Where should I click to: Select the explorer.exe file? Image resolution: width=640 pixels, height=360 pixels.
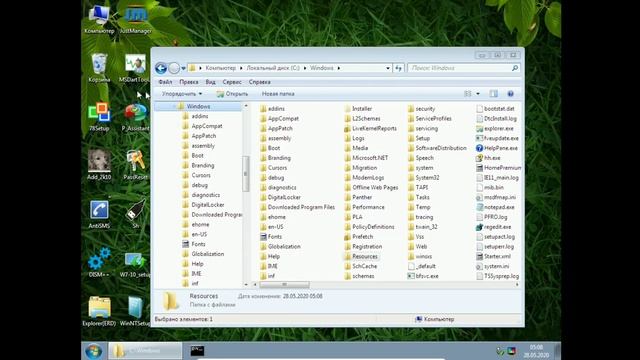pos(495,129)
